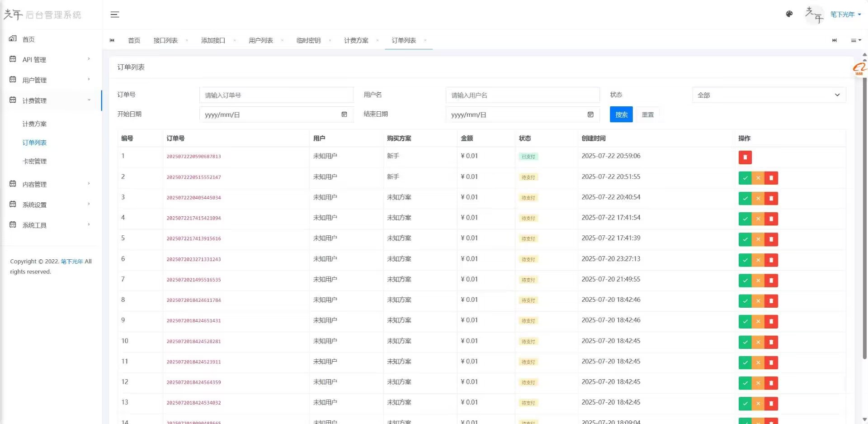Expand the 用户管理 sidebar menu
The image size is (868, 424).
[x=51, y=80]
